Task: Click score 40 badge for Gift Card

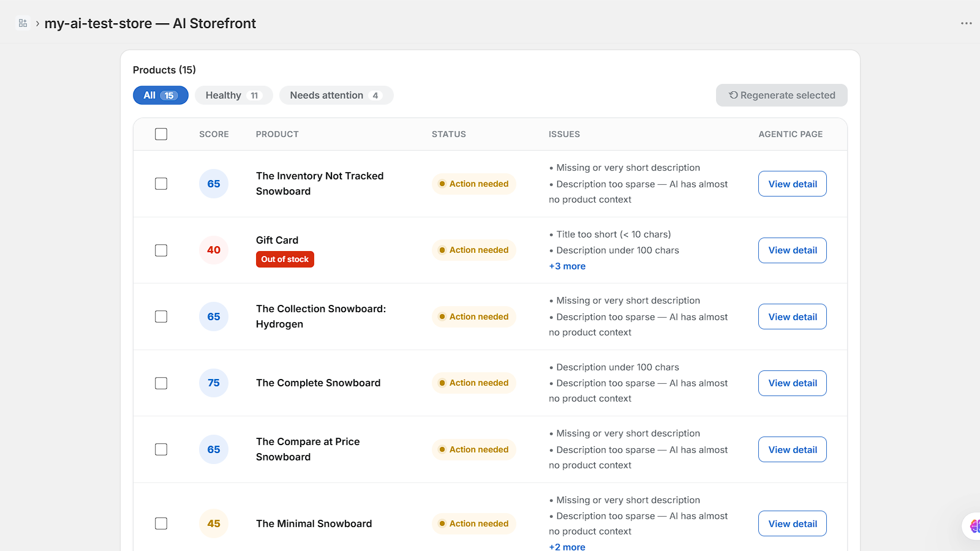Action: pos(214,250)
